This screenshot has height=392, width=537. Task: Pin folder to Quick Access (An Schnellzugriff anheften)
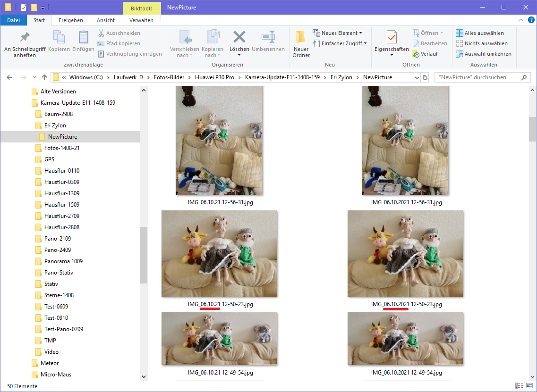click(25, 44)
